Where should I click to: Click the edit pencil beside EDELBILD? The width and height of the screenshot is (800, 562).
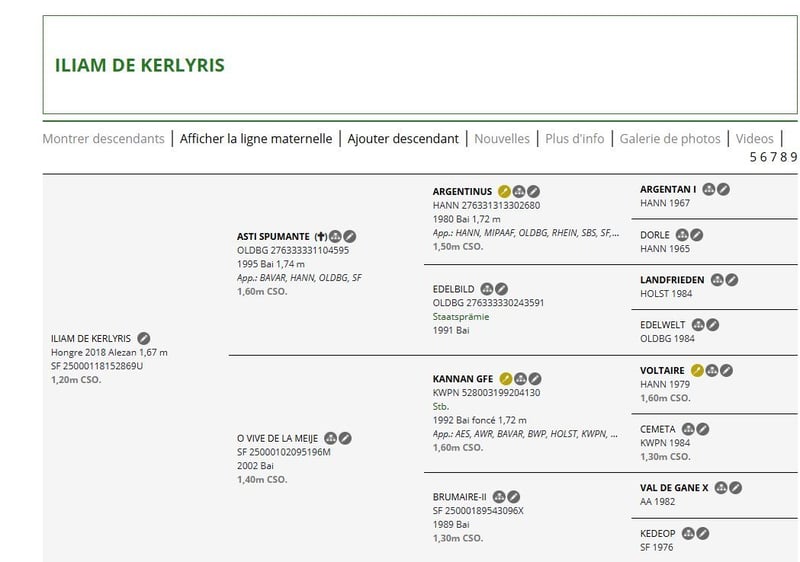pyautogui.click(x=502, y=289)
